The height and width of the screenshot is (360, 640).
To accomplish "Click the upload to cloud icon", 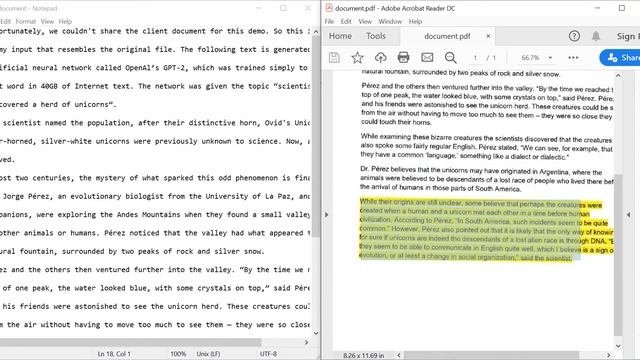I will pos(380,58).
